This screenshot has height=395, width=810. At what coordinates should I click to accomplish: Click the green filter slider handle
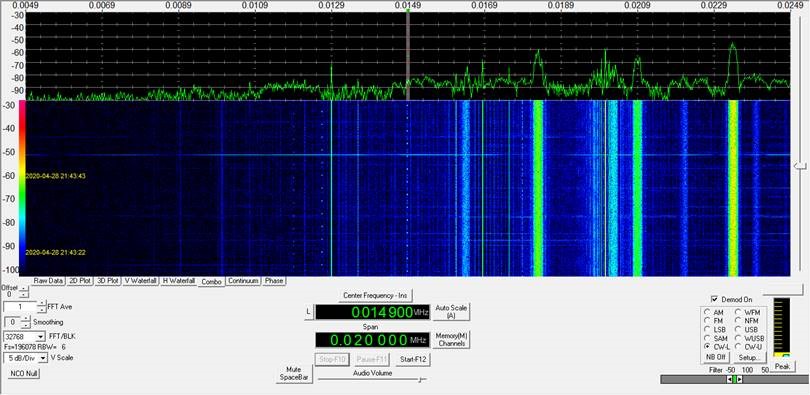pyautogui.click(x=735, y=380)
